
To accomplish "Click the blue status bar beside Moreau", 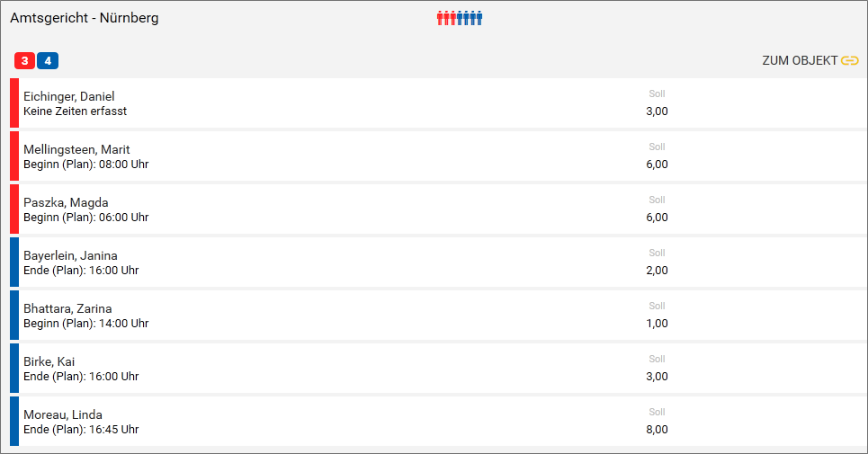I will point(14,421).
